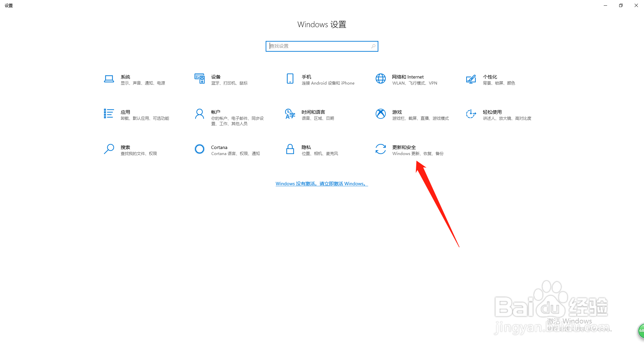This screenshot has height=349, width=644.
Task: Open the Personalization (个性化) paintbrush icon
Action: point(471,79)
